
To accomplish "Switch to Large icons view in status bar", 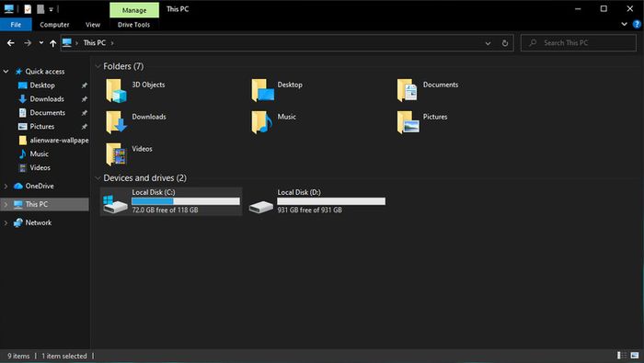I will pos(635,356).
